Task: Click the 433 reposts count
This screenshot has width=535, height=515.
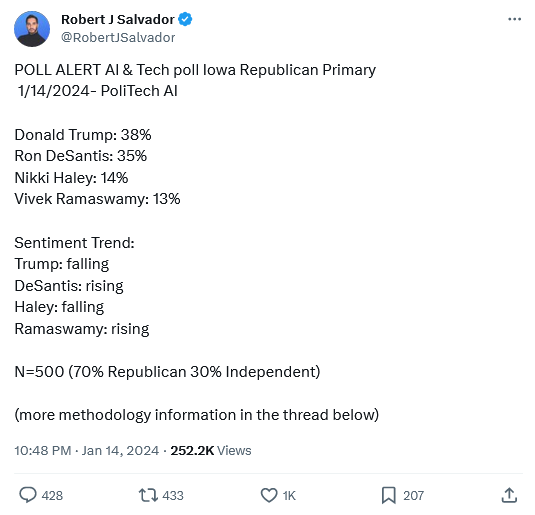Action: pos(173,496)
